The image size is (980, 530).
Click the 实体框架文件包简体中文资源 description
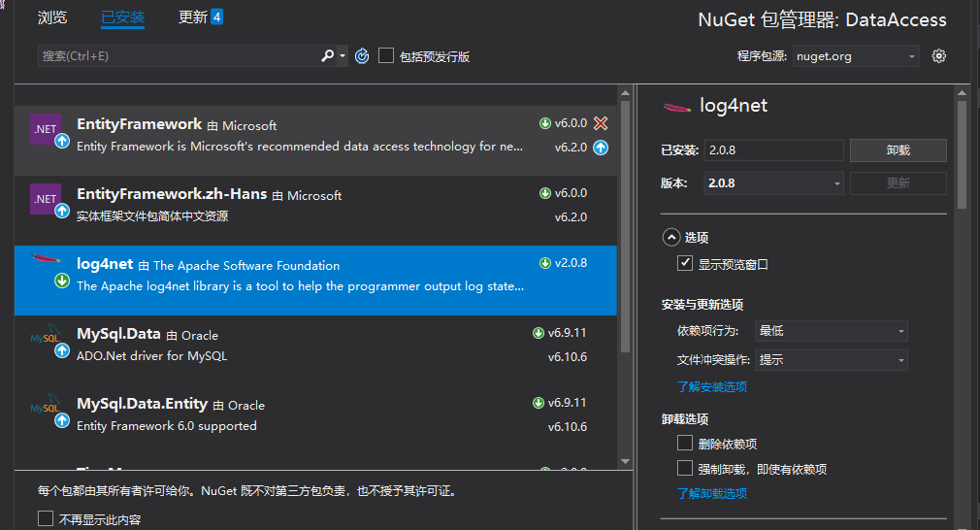tap(152, 216)
